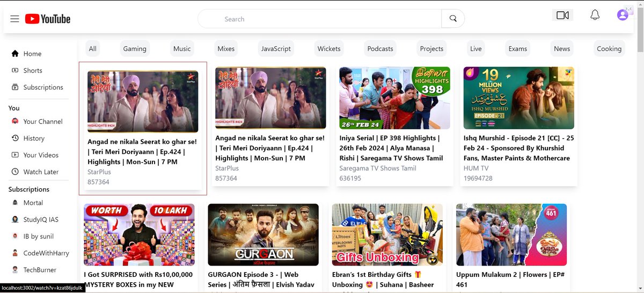Screen dimensions: 644x293
Task: Open Uppum Mulakum 461 thumbnail
Action: tap(511, 235)
